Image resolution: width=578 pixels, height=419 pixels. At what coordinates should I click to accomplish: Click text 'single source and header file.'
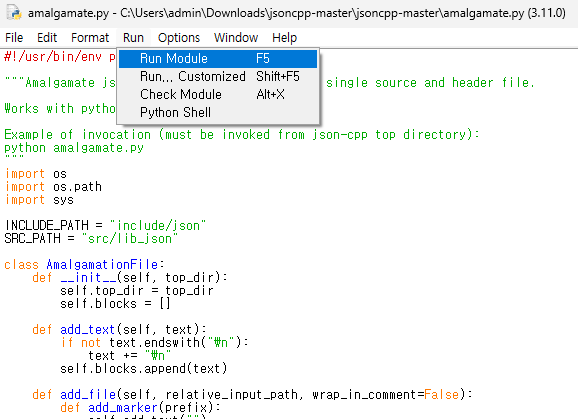pyautogui.click(x=430, y=83)
